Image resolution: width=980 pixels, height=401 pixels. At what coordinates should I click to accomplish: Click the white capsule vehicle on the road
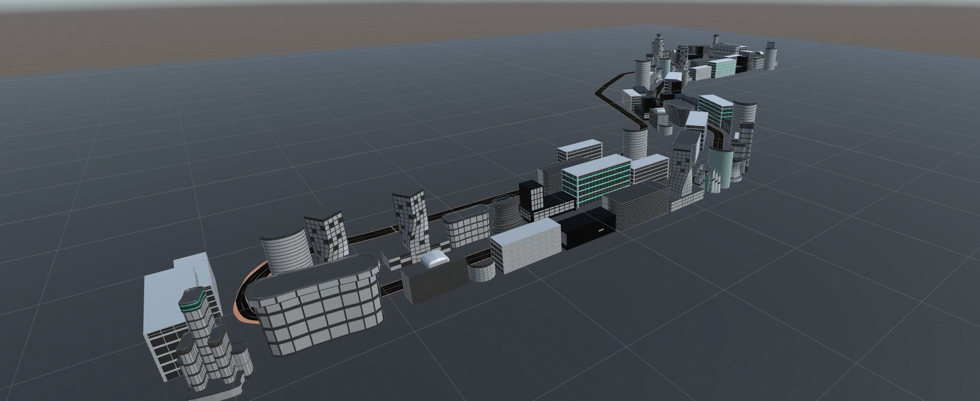436,259
